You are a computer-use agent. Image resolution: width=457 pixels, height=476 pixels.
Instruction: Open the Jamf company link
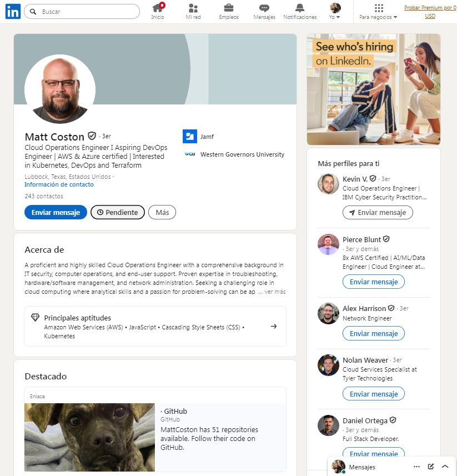[x=207, y=137]
